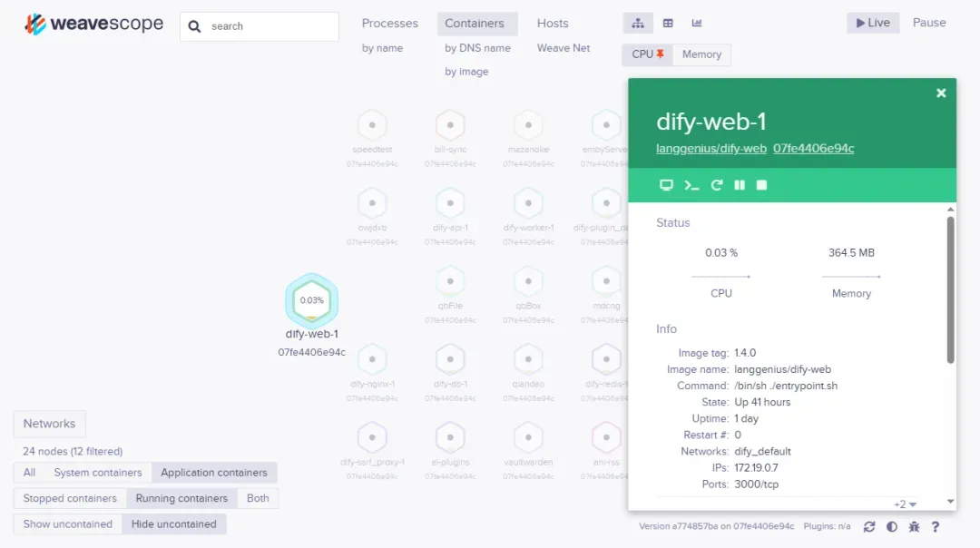Open the Hosts topology view
The height and width of the screenshot is (548, 980).
tap(553, 23)
